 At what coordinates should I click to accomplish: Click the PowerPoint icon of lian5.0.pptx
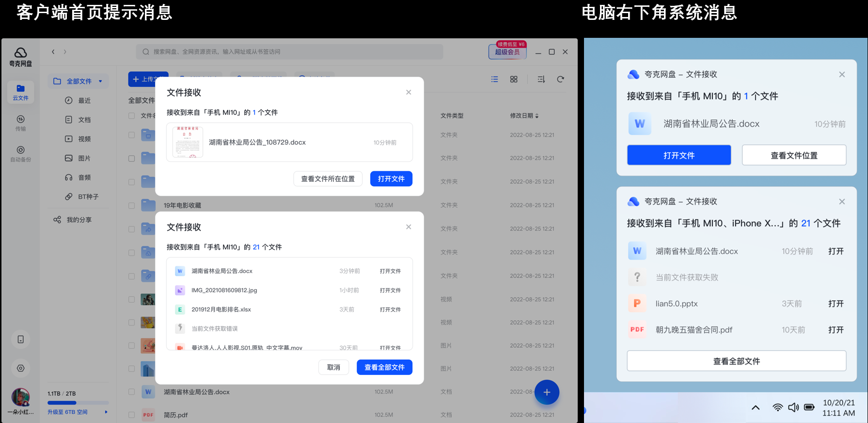tap(637, 304)
